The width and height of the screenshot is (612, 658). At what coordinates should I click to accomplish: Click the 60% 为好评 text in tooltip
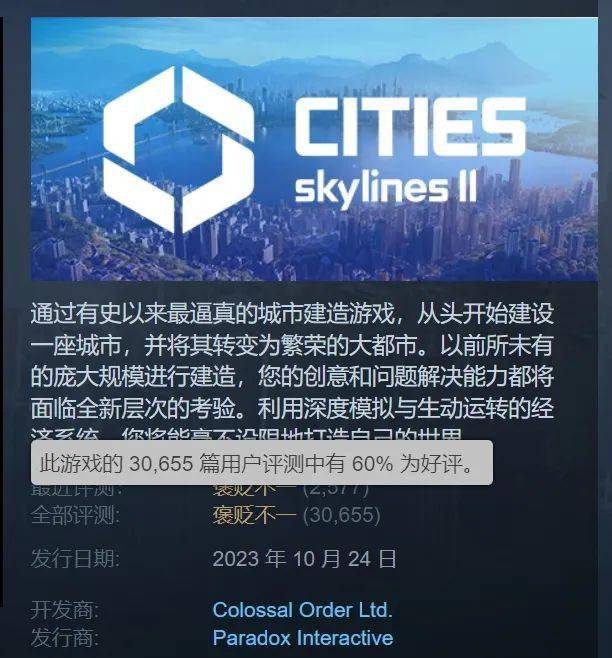[413, 463]
